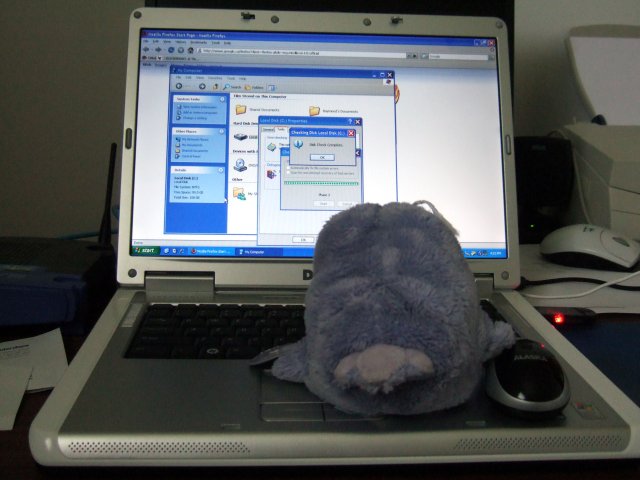Click Forward button in My Computer toolbar
The height and width of the screenshot is (480, 640).
coord(202,87)
